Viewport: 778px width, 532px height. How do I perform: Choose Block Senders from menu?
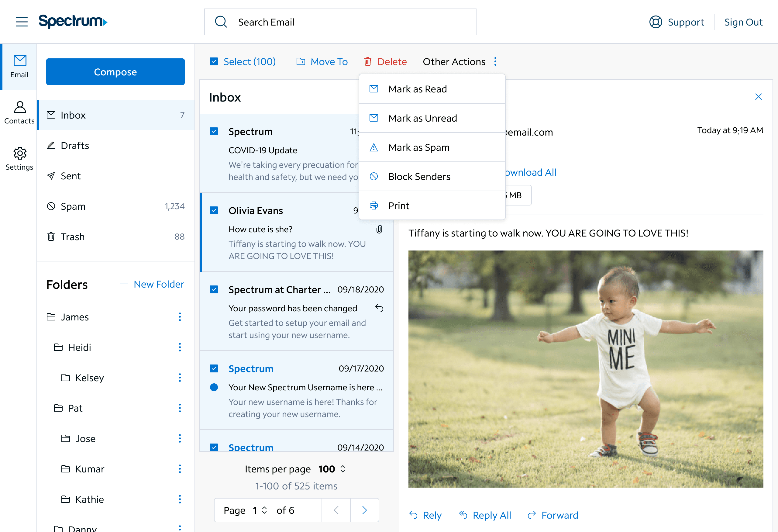click(432, 176)
